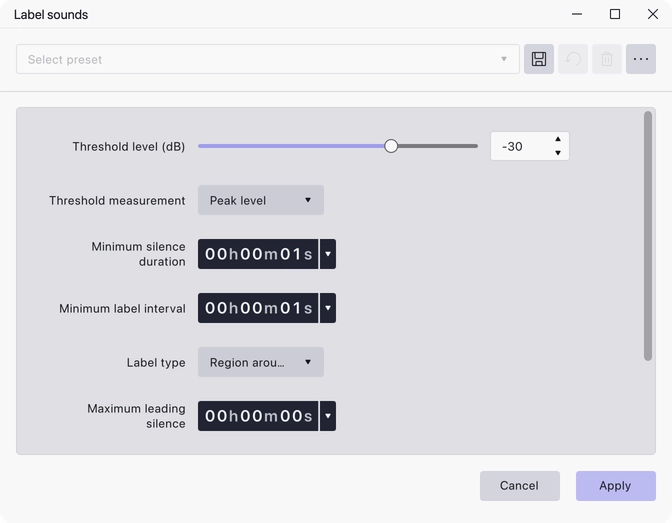Click the Label sounds window title
Viewport: 672px width, 523px height.
51,15
